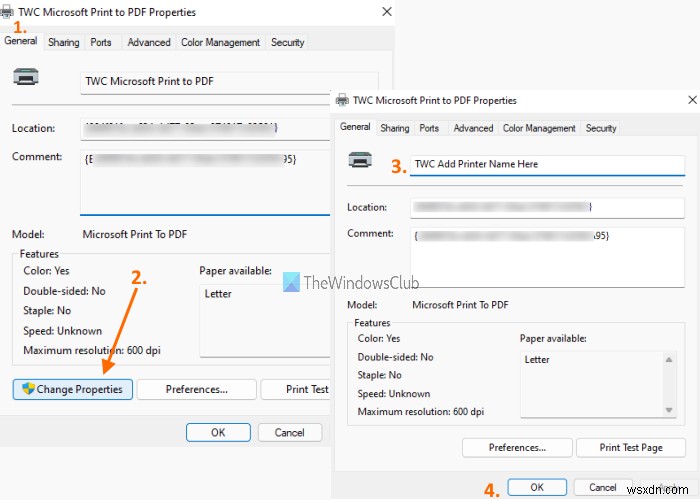Screen dimensions: 700x500
Task: Click Preferences button in right window
Action: click(x=517, y=448)
